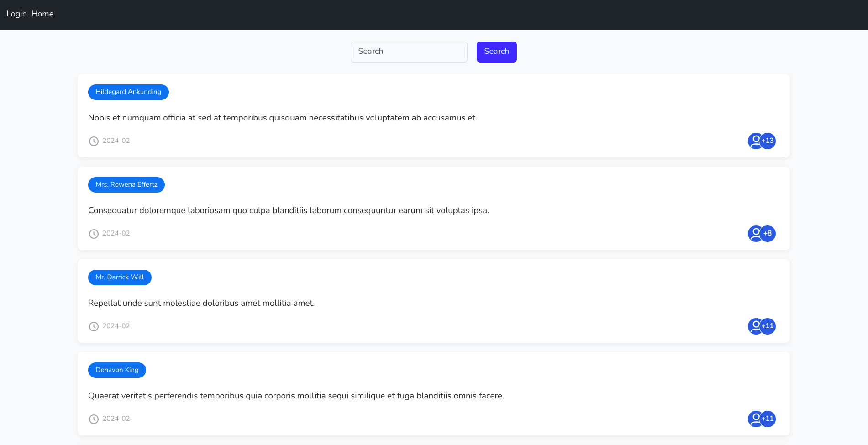The width and height of the screenshot is (868, 445).
Task: Open the Donavon King author badge
Action: (117, 370)
